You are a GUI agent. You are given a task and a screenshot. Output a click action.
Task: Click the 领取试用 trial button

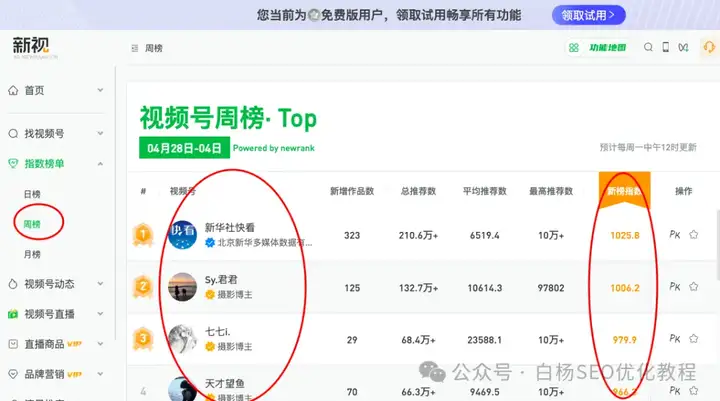coord(589,15)
